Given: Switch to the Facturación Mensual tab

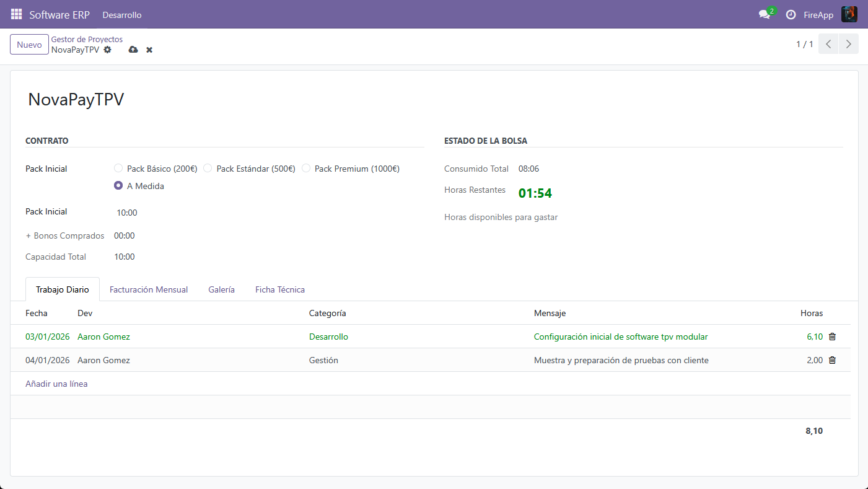Looking at the screenshot, I should click(x=149, y=289).
